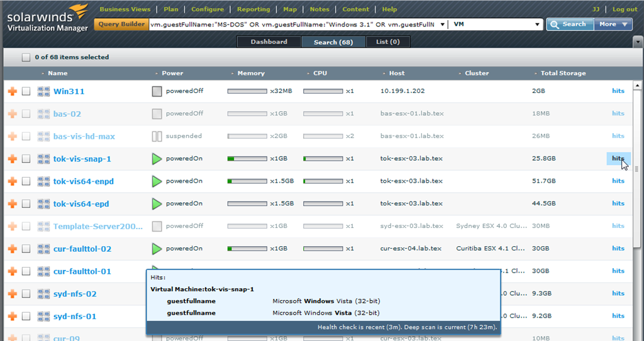This screenshot has width=644, height=341.
Task: Click the powered-off icon for Template-Server200
Action: (x=157, y=226)
